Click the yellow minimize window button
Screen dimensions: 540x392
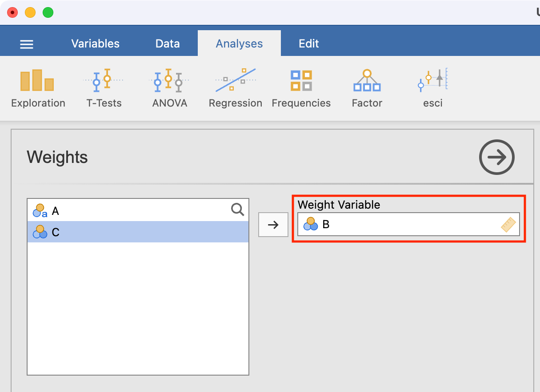30,12
